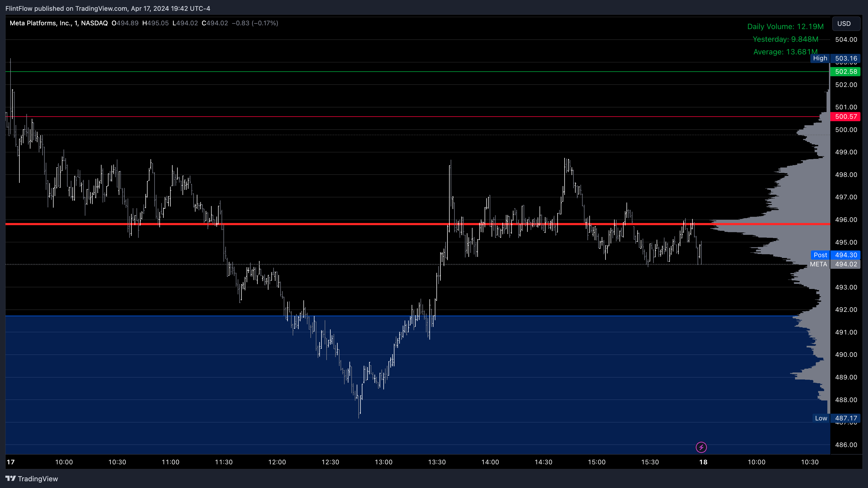Click the 496.00 price axis label
This screenshot has height=488, width=868.
(x=846, y=220)
